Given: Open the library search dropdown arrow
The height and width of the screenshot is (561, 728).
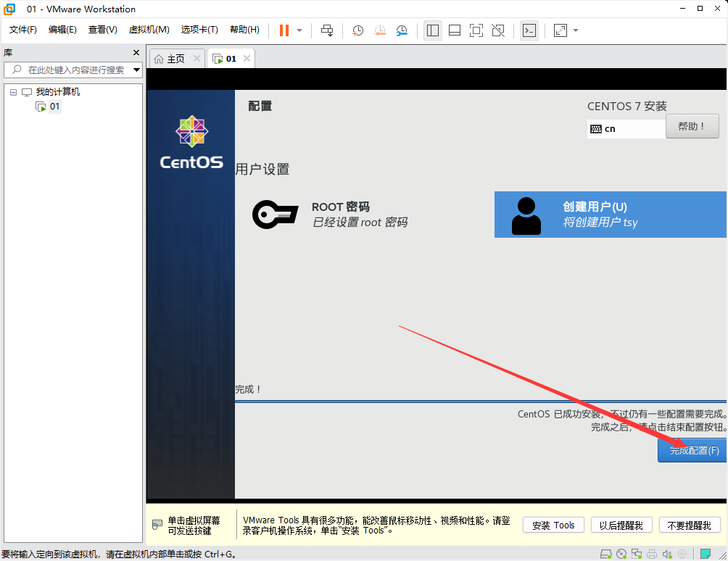Looking at the screenshot, I should tap(137, 70).
